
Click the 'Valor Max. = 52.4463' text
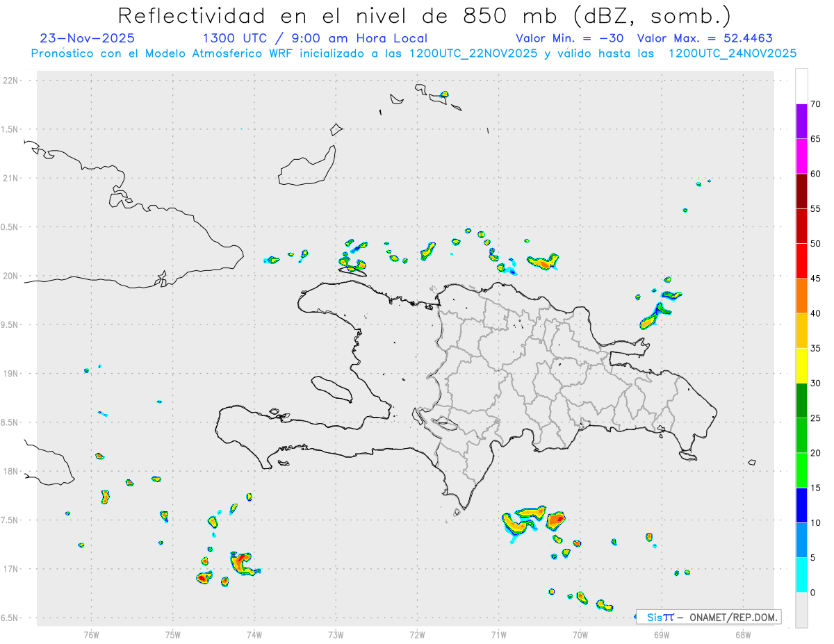point(705,38)
